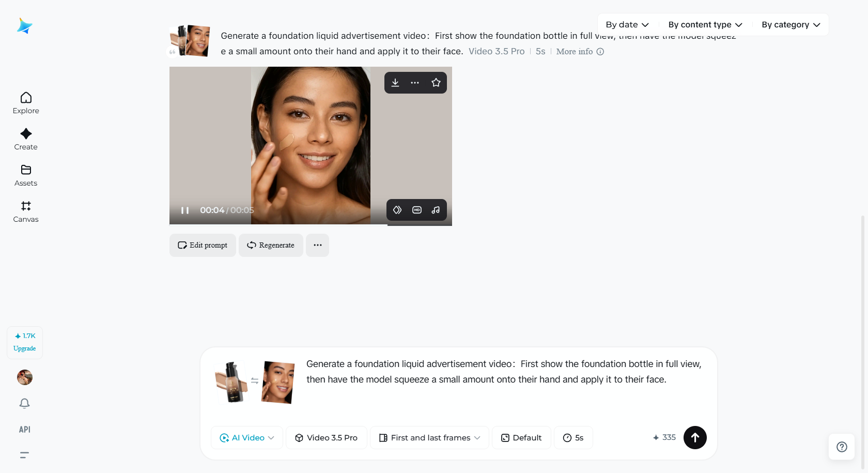Image resolution: width=868 pixels, height=473 pixels.
Task: Open the API page
Action: click(x=24, y=429)
